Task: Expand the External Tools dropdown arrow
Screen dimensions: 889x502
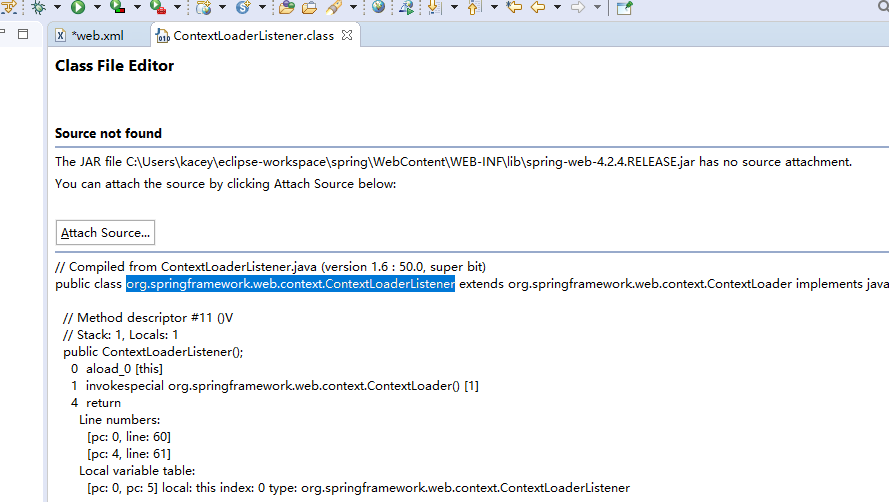Action: [x=177, y=7]
